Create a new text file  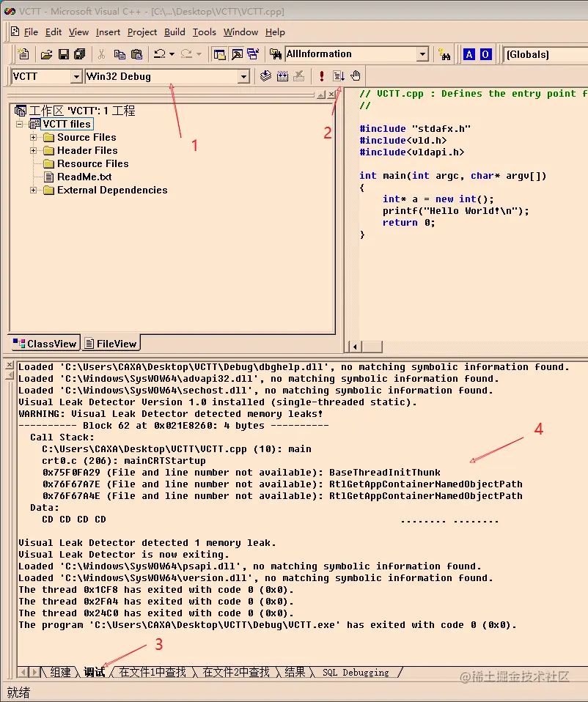click(25, 54)
